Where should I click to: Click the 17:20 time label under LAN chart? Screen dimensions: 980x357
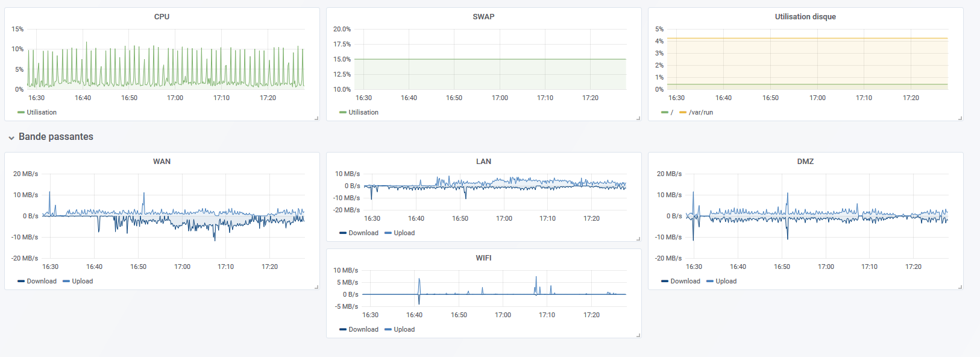(x=592, y=218)
